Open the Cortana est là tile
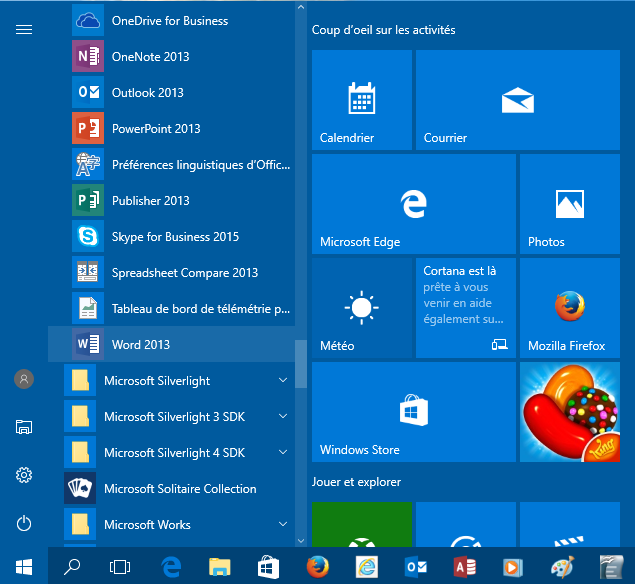This screenshot has width=635, height=584. (x=466, y=308)
